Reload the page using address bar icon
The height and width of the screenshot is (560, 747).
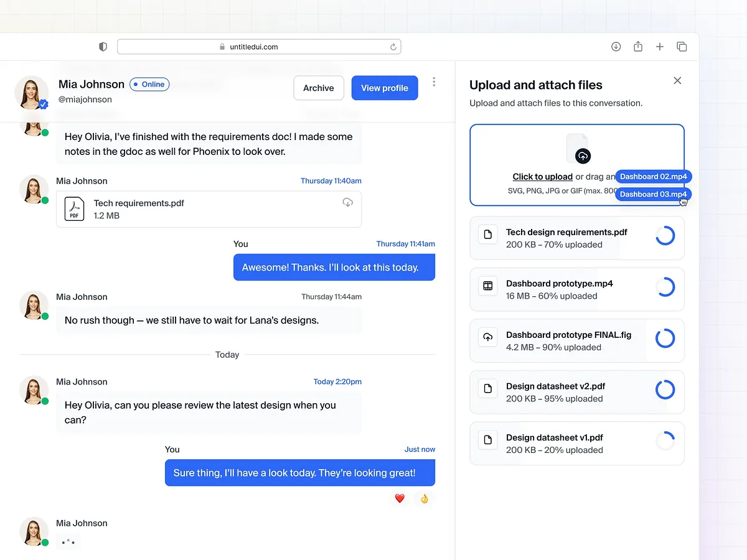393,47
